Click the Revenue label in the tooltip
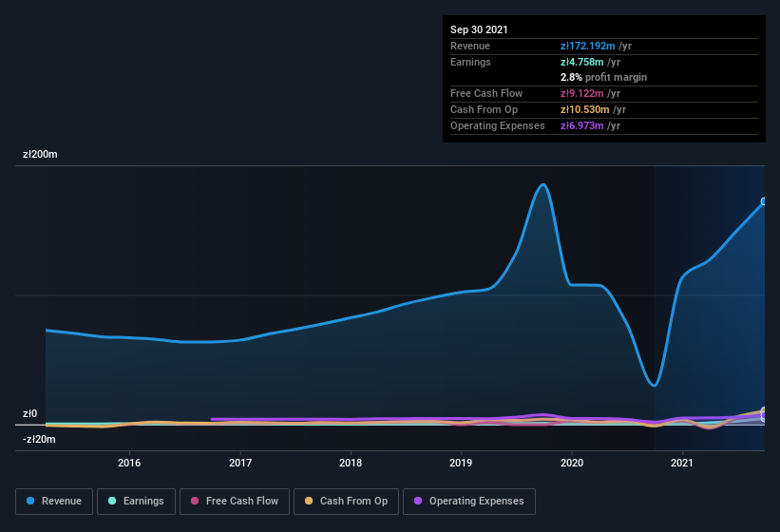 tap(470, 46)
